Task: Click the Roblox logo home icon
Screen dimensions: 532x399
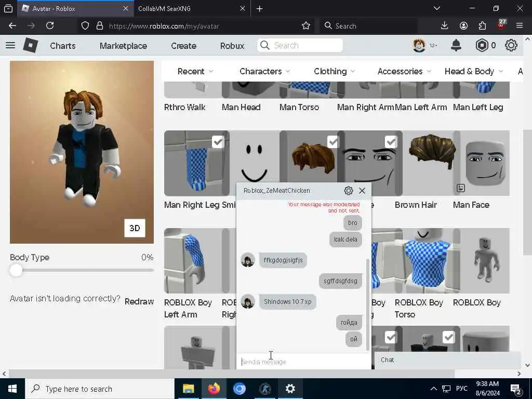Action: coord(30,45)
